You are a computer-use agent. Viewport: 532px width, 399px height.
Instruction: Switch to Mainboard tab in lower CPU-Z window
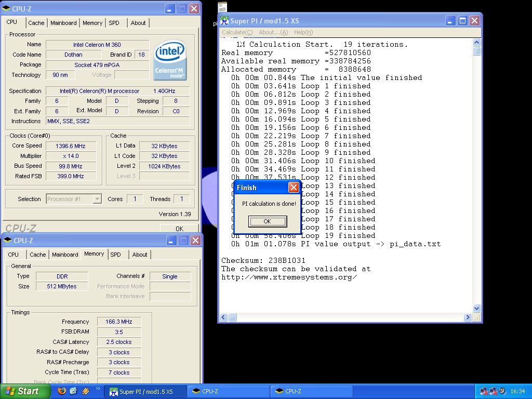coord(65,255)
